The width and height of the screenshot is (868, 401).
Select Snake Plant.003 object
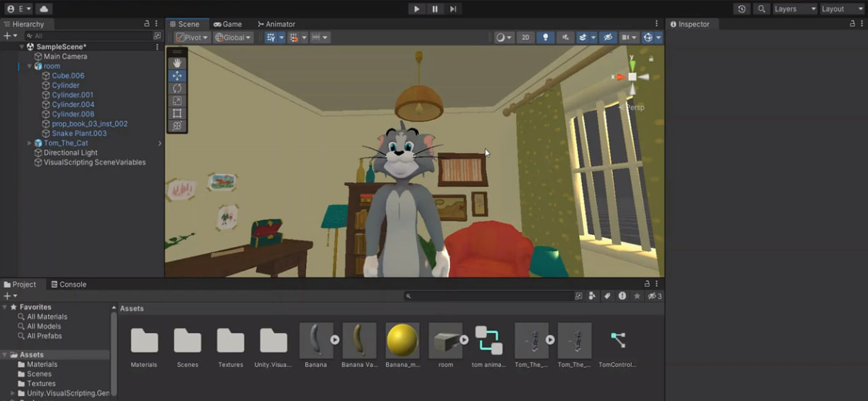(x=79, y=133)
